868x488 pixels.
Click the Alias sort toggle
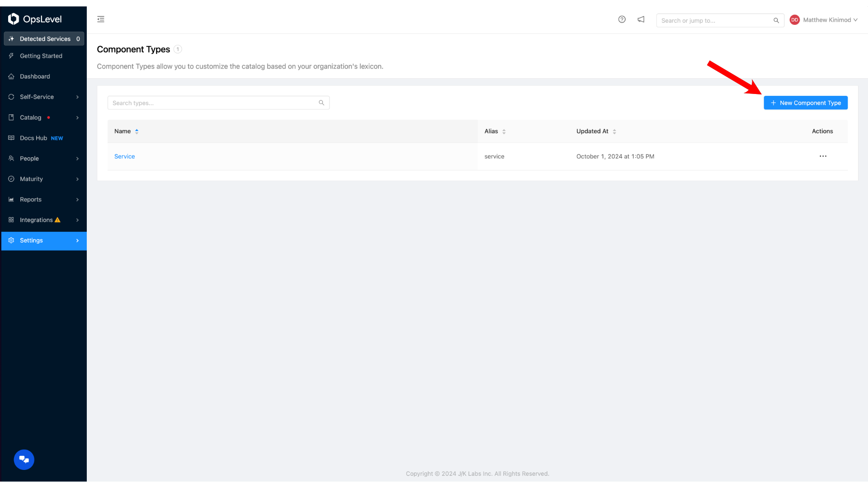pyautogui.click(x=504, y=131)
